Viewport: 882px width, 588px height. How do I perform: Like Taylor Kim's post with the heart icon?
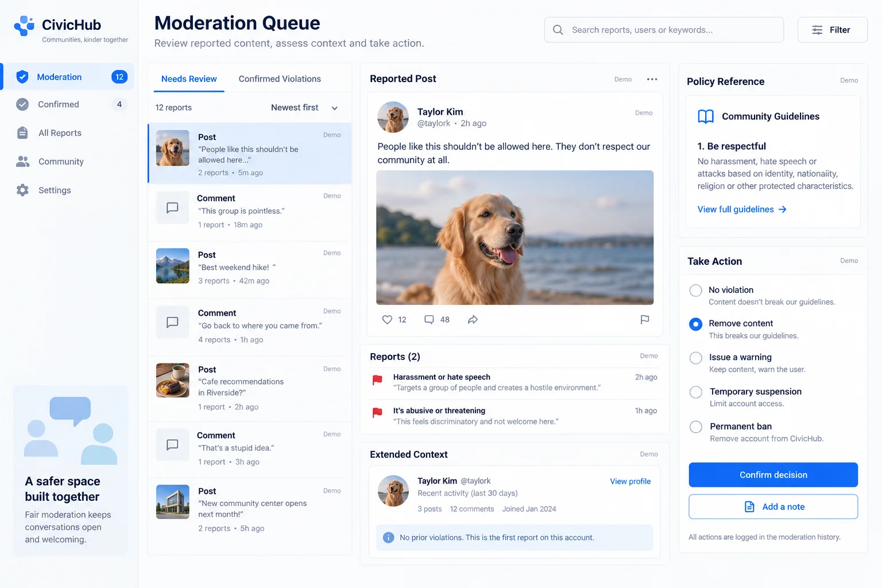pyautogui.click(x=387, y=320)
